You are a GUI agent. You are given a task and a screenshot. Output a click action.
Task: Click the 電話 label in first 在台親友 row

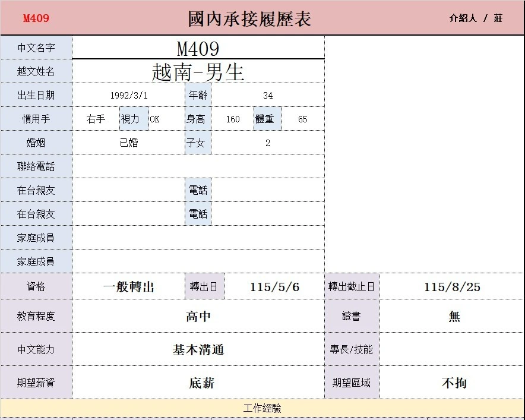pos(198,190)
